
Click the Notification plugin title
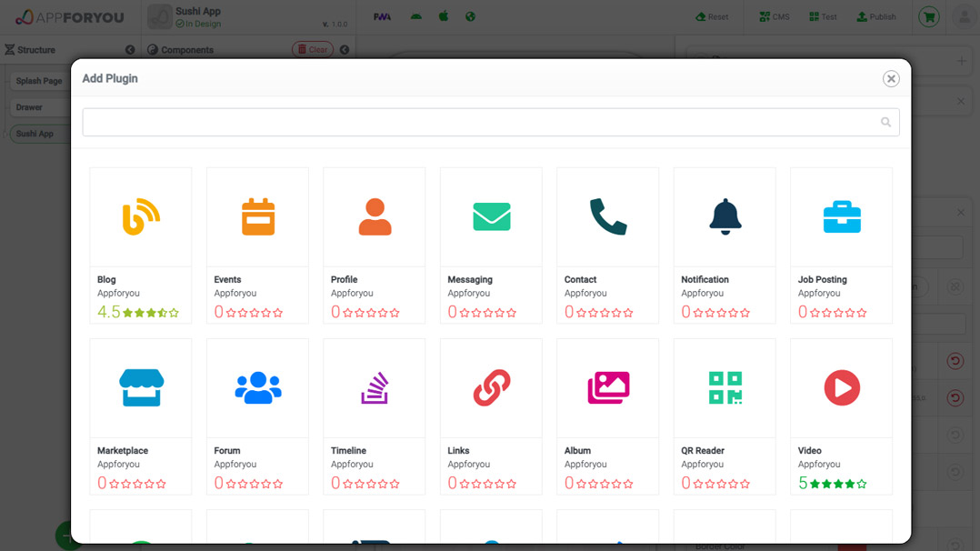tap(705, 279)
